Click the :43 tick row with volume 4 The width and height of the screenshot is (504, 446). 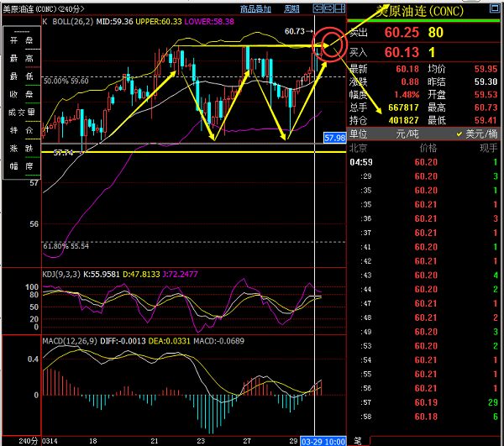coord(423,275)
